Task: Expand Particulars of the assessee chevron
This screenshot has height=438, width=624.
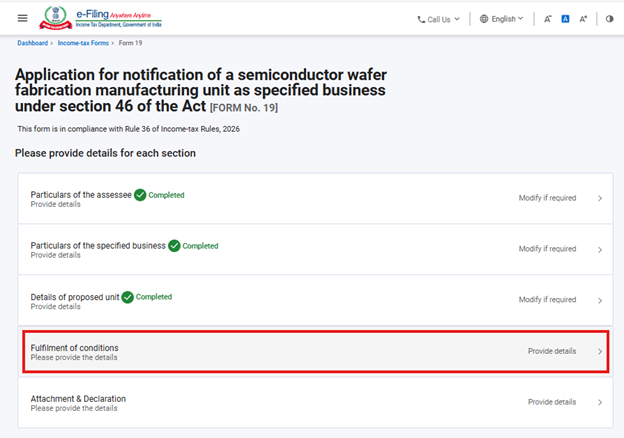Action: click(x=600, y=198)
